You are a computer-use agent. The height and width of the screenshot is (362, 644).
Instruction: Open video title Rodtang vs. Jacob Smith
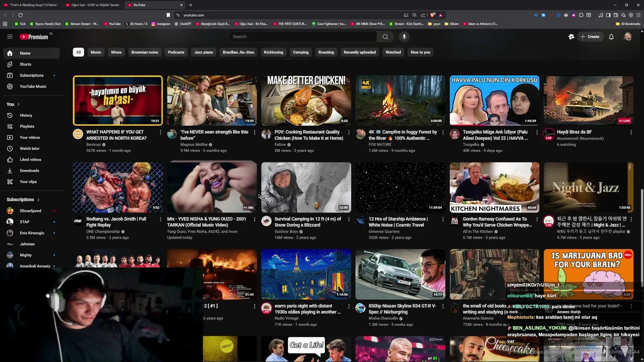point(116,222)
